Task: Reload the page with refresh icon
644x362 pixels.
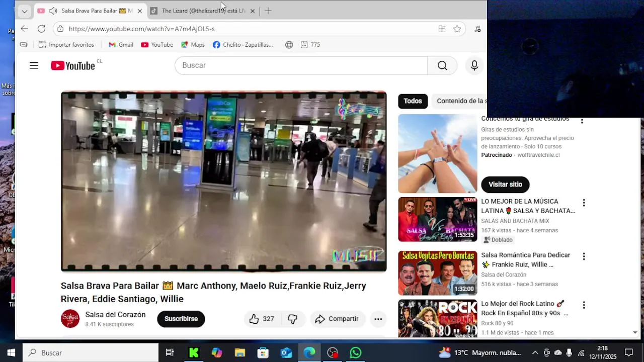Action: pyautogui.click(x=41, y=29)
